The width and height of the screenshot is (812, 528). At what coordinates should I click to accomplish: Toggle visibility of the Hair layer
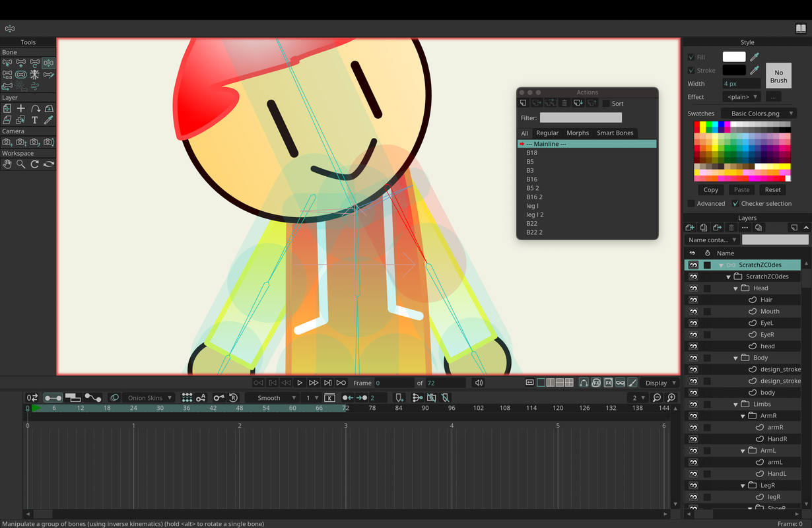(x=693, y=300)
